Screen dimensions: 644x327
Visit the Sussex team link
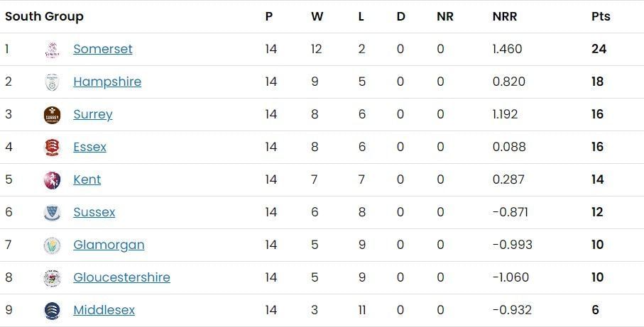click(x=94, y=212)
